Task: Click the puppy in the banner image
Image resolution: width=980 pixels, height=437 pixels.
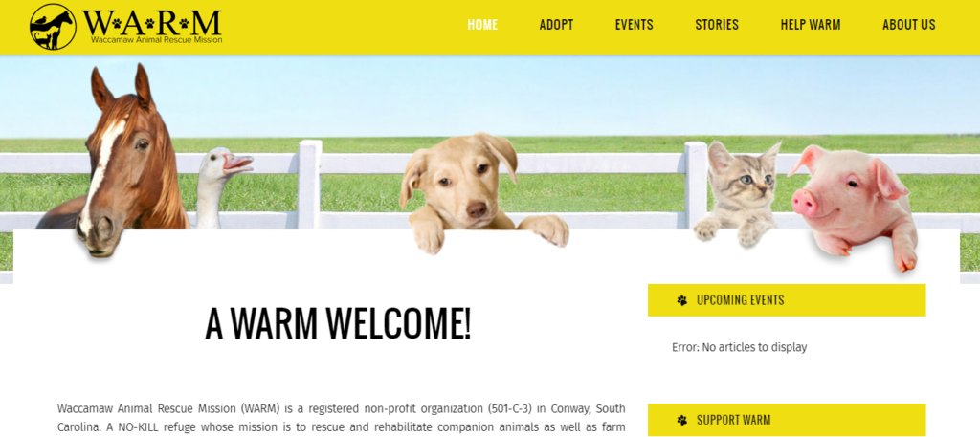Action: [477, 192]
